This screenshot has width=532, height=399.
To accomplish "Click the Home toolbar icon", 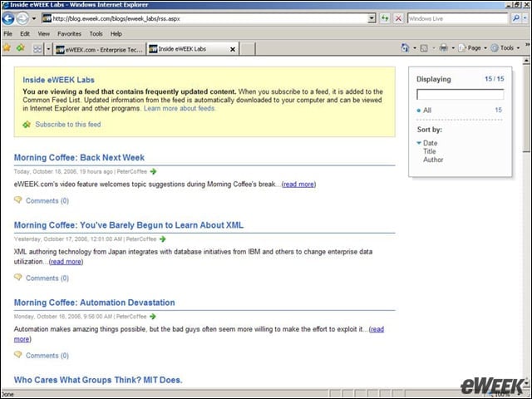I will 405,48.
